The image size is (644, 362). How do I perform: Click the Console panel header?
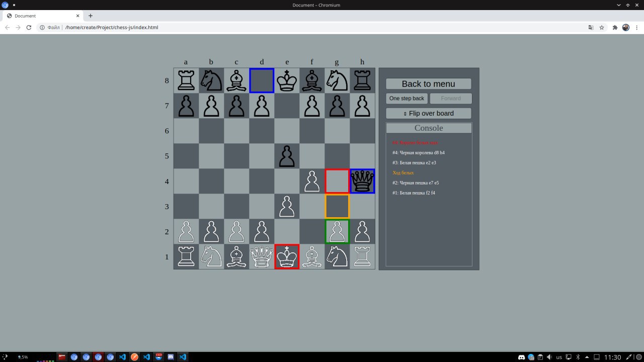(429, 128)
